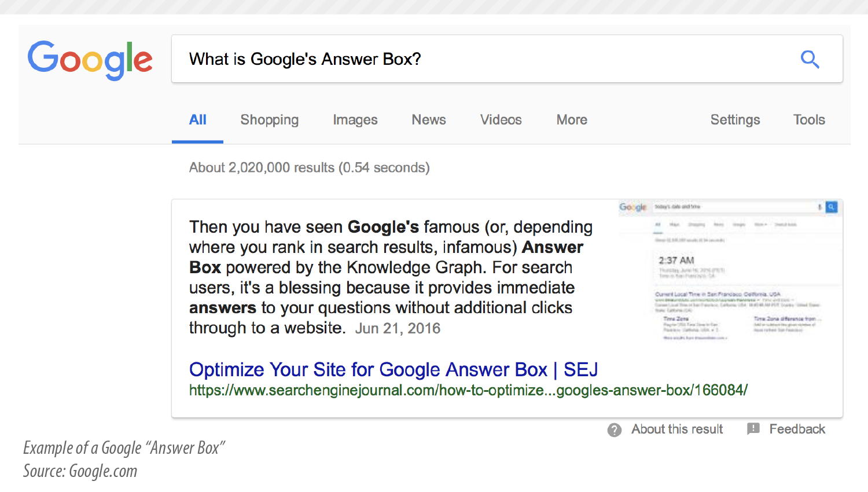Click the Feedback text link
The image size is (868, 492).
[x=797, y=429]
